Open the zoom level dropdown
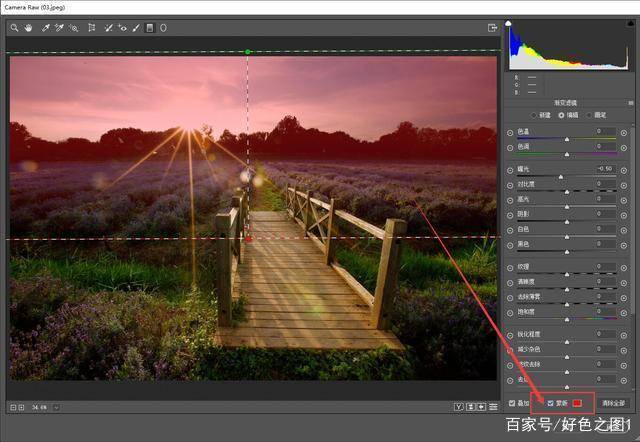640x442 pixels. [57, 407]
